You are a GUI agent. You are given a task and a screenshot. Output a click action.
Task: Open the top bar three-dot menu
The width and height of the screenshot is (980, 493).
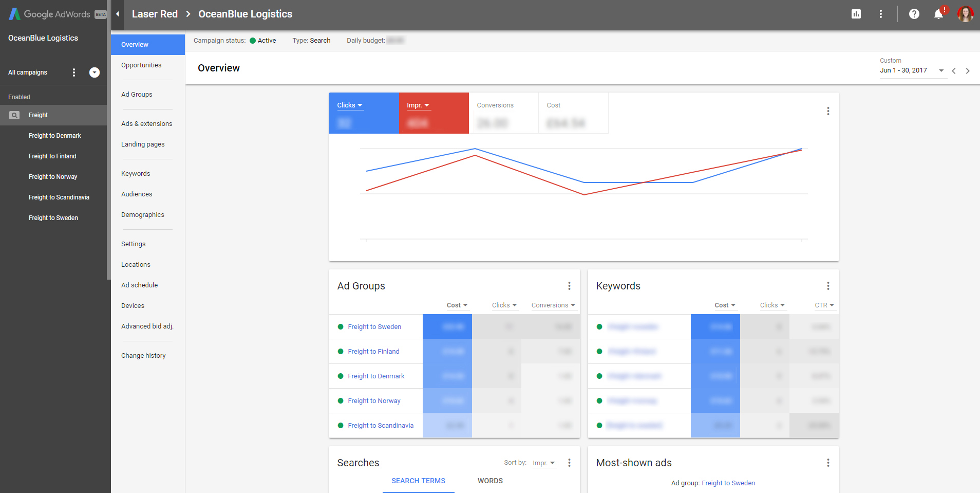(x=881, y=14)
